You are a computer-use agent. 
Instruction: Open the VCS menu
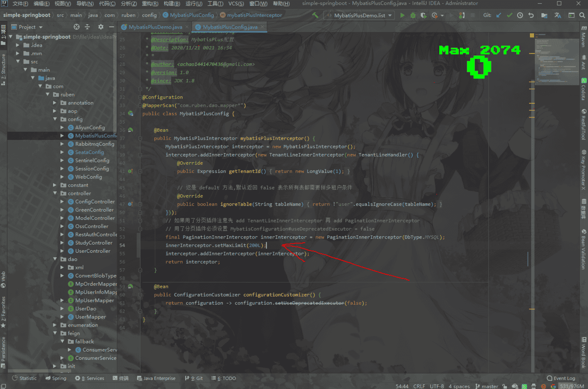click(x=236, y=4)
